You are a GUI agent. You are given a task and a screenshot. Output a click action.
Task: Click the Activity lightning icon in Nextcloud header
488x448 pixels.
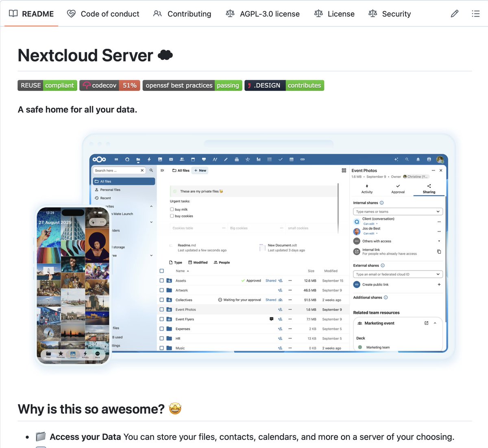pos(149,160)
